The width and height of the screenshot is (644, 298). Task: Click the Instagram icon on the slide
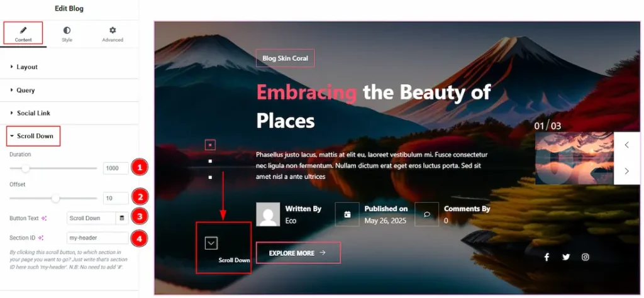pos(586,257)
